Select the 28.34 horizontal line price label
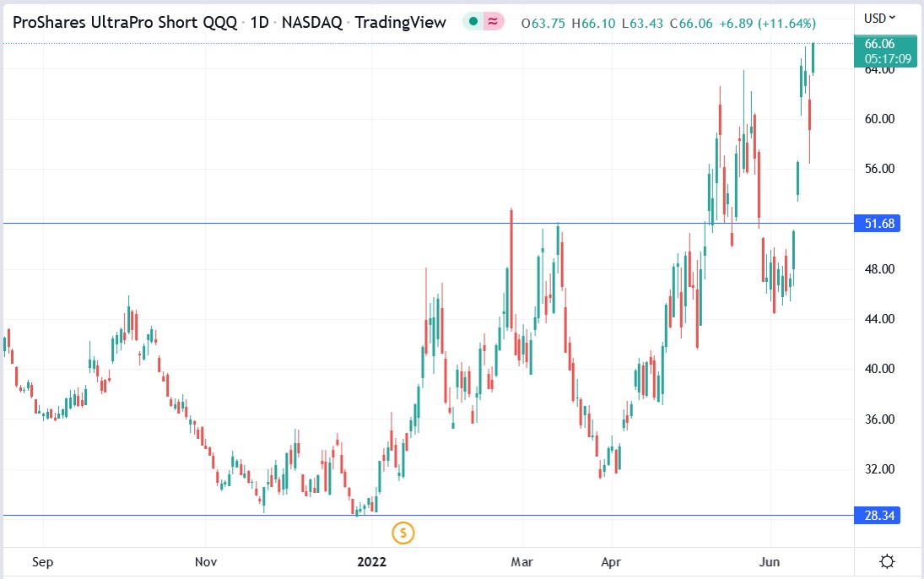 [877, 516]
